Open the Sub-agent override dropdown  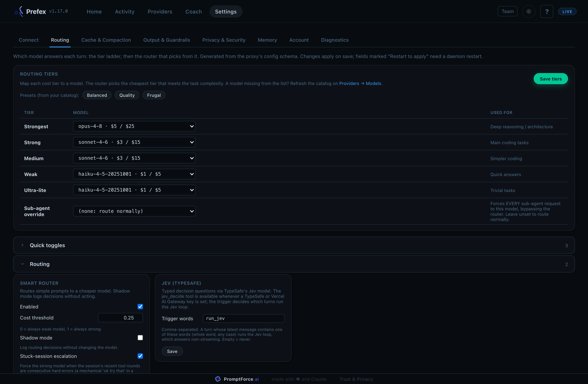[134, 211]
